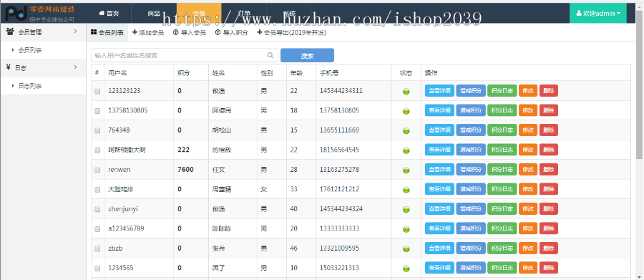This screenshot has width=644, height=280.
Task: Click the upload icon of 导入积分
Action: pyautogui.click(x=218, y=32)
